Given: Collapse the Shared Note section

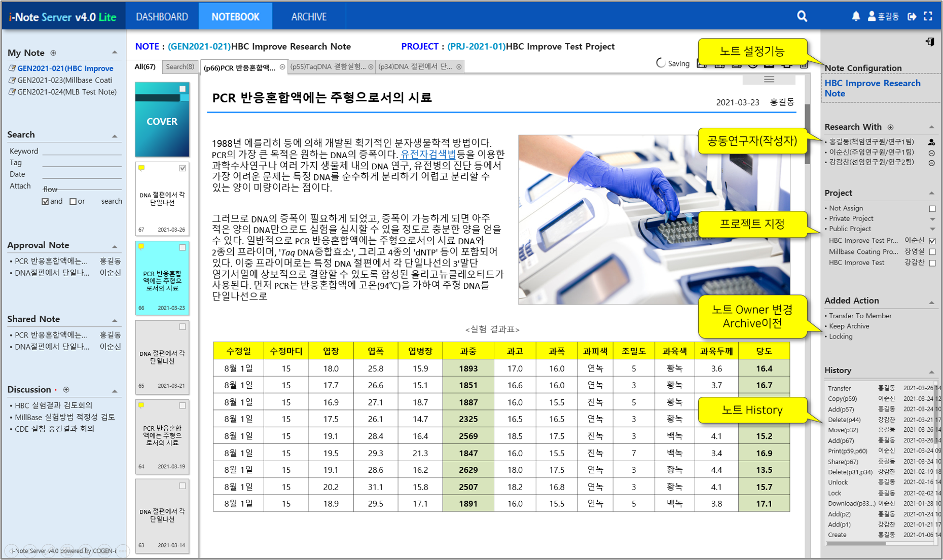Looking at the screenshot, I should tap(115, 321).
